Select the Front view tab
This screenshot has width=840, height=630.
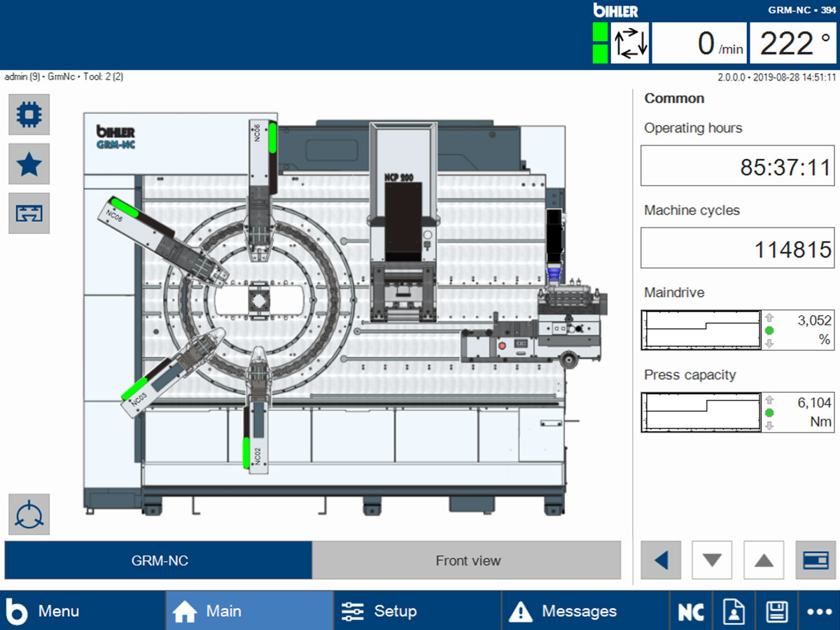467,560
